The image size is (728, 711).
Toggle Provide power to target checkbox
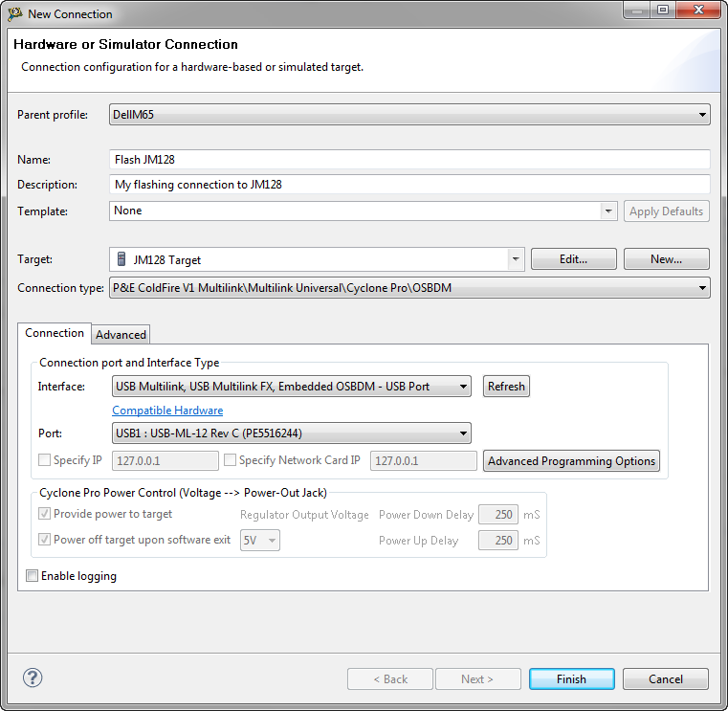pos(44,514)
